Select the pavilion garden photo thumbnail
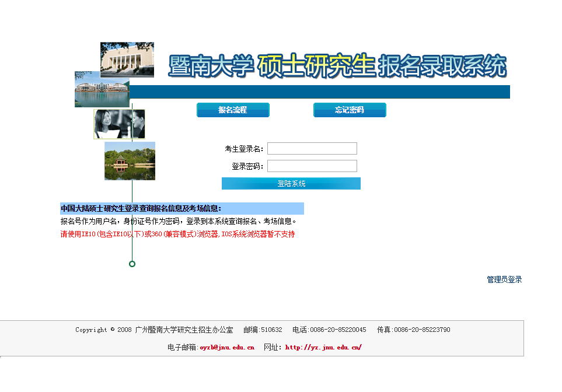562x392 pixels. click(129, 160)
